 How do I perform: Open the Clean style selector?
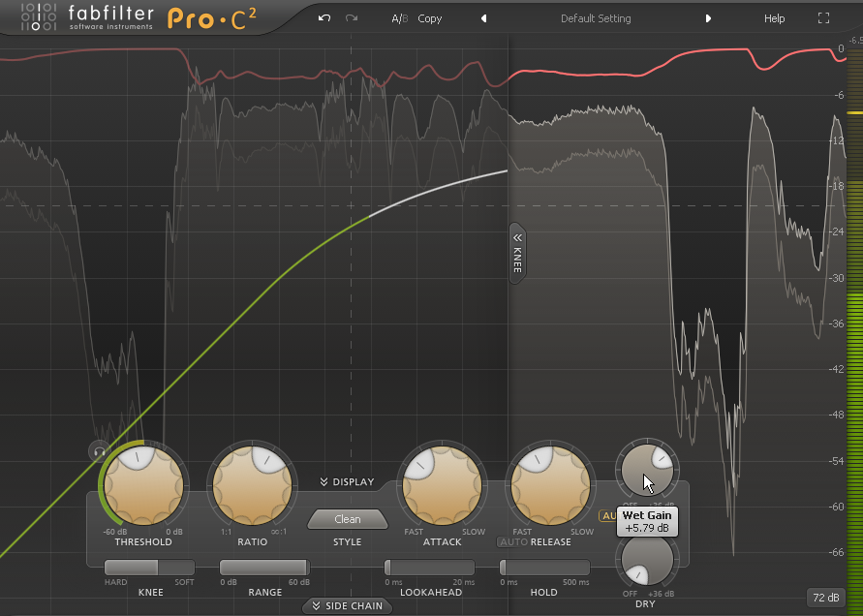tap(348, 519)
